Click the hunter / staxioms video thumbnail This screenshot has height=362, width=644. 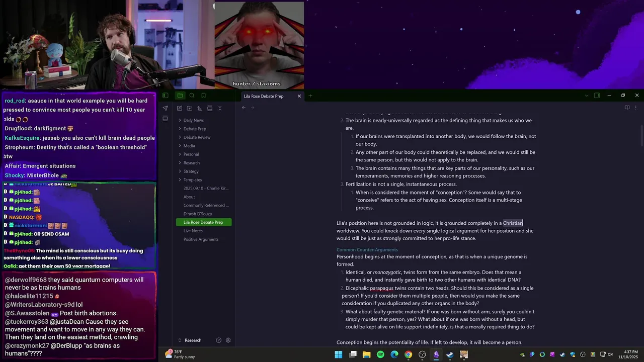coord(259,45)
